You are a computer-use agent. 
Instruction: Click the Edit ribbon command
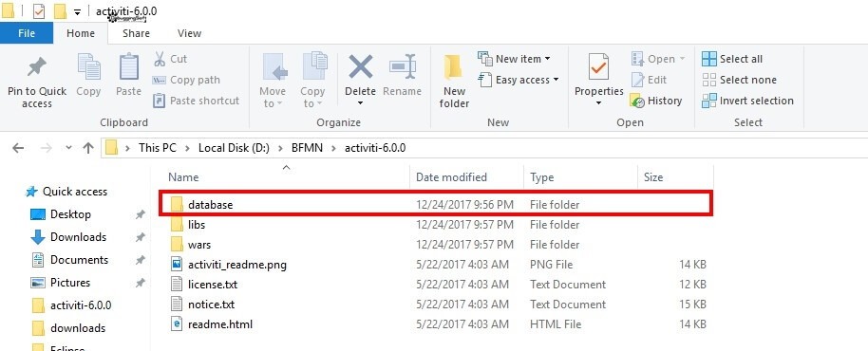[649, 80]
